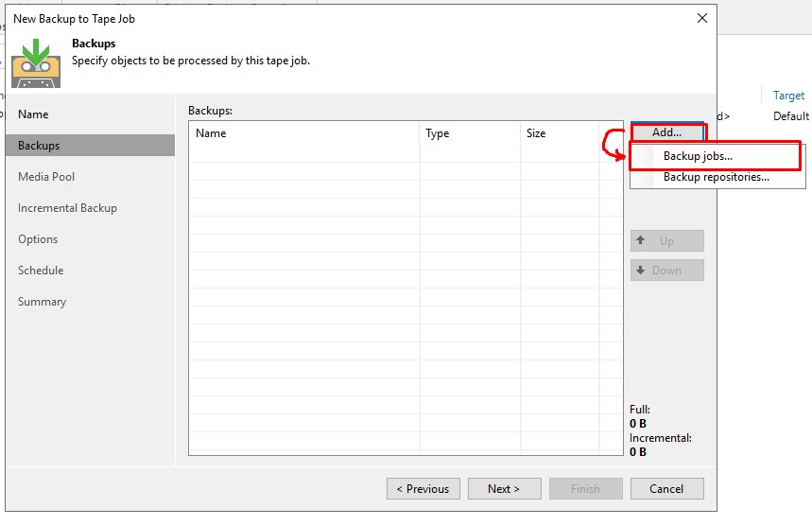Sort backups by the Type column header
The height and width of the screenshot is (526, 812).
pyautogui.click(x=437, y=133)
